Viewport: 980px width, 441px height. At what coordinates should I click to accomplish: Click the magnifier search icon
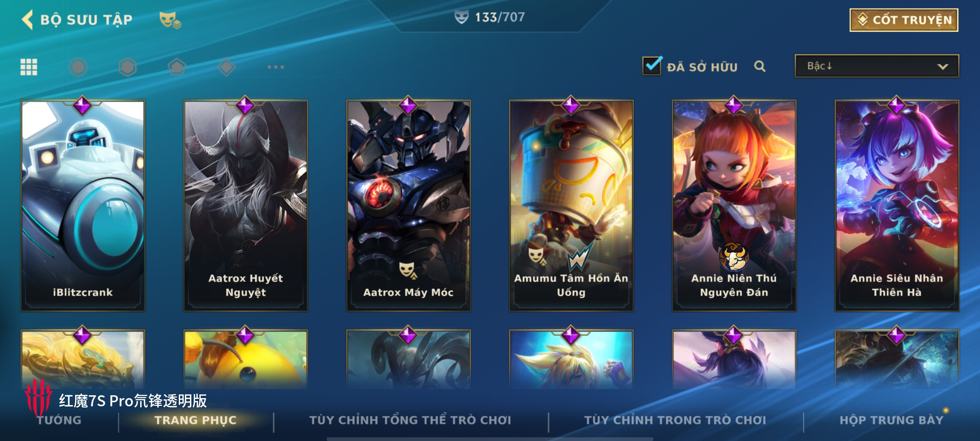pyautogui.click(x=759, y=66)
